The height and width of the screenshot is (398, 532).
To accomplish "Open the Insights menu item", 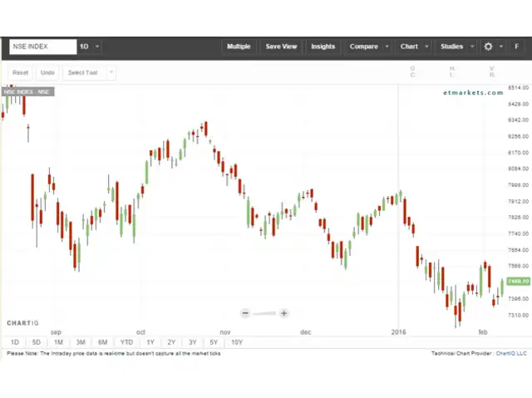I will [x=323, y=47].
